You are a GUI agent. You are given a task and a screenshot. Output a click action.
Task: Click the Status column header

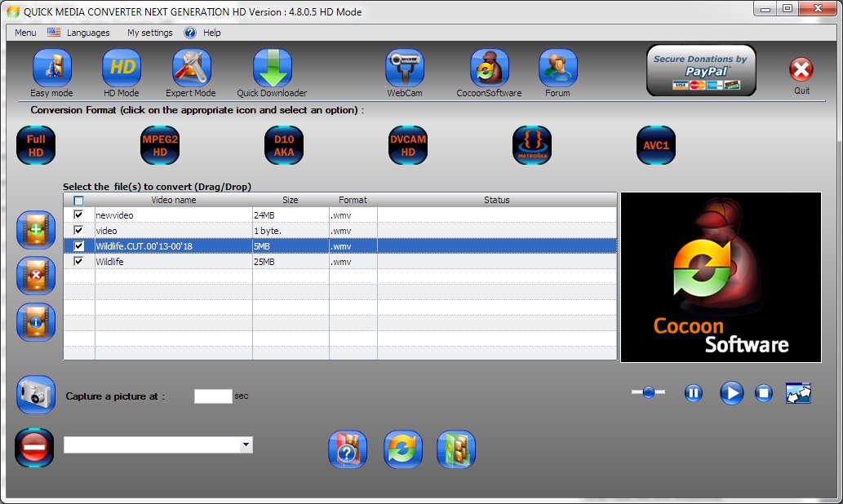[x=497, y=200]
